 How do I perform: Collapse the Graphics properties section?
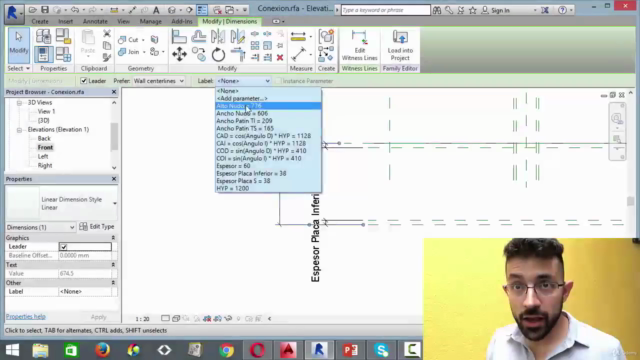click(x=113, y=238)
